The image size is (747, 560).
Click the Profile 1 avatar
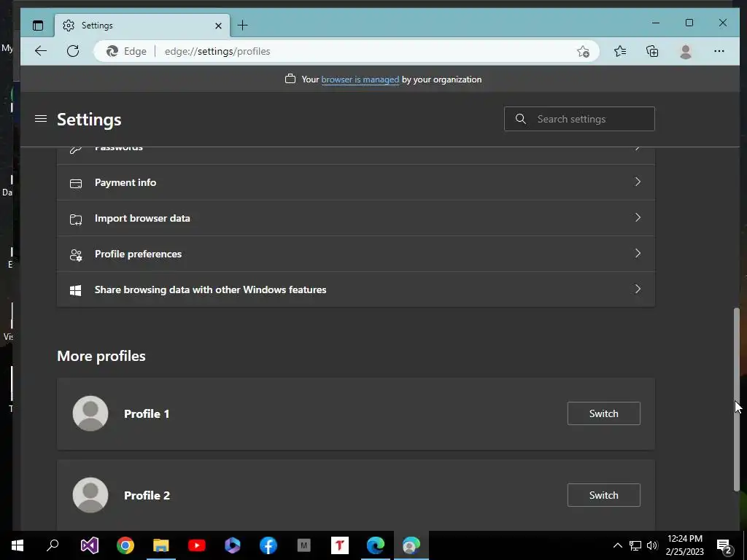point(90,413)
